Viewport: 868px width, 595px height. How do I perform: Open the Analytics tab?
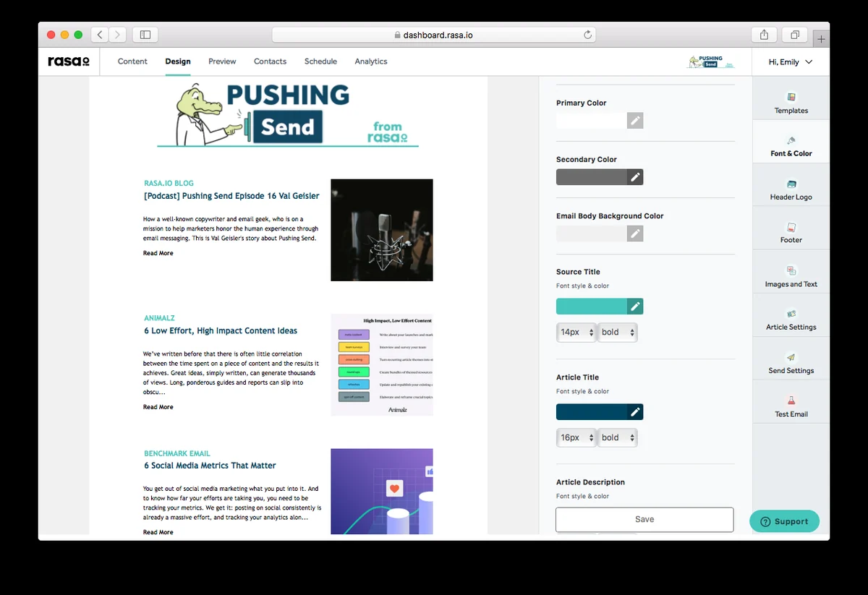click(371, 61)
